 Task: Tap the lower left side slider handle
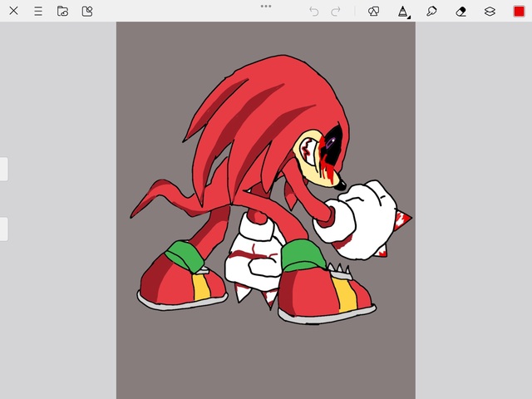point(3,229)
